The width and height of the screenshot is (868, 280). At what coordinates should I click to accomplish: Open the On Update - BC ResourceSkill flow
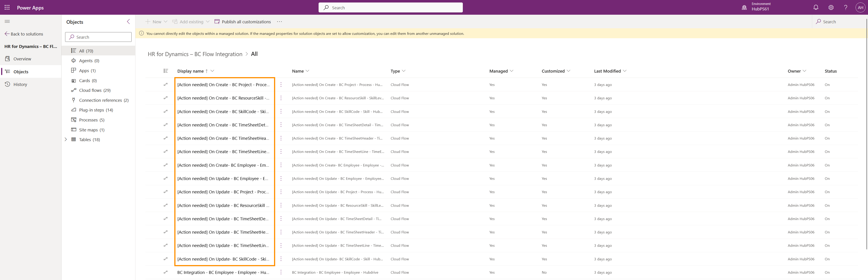223,205
